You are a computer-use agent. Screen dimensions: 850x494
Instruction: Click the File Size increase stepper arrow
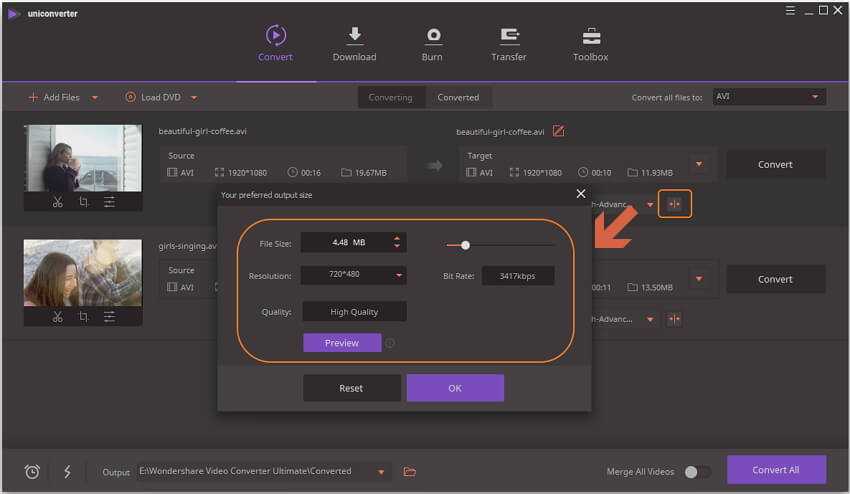(398, 238)
